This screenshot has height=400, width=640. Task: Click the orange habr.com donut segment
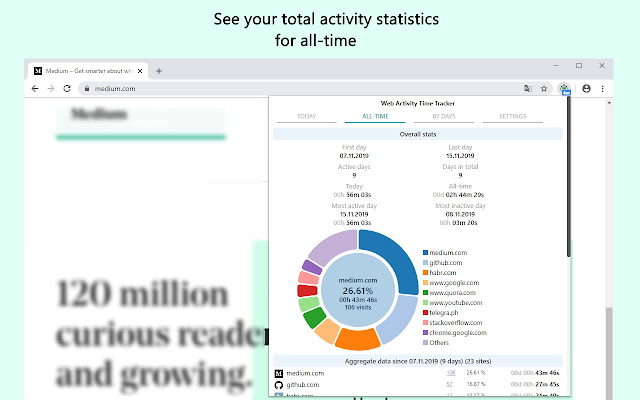[358, 339]
